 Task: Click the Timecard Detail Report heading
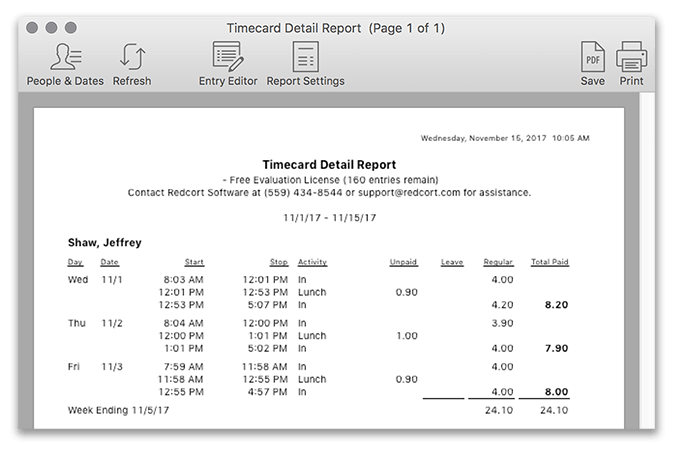pos(329,164)
